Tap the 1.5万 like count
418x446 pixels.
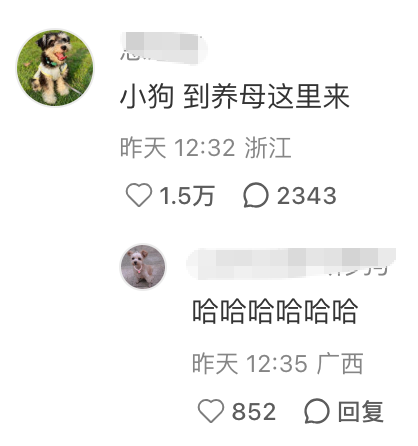187,196
